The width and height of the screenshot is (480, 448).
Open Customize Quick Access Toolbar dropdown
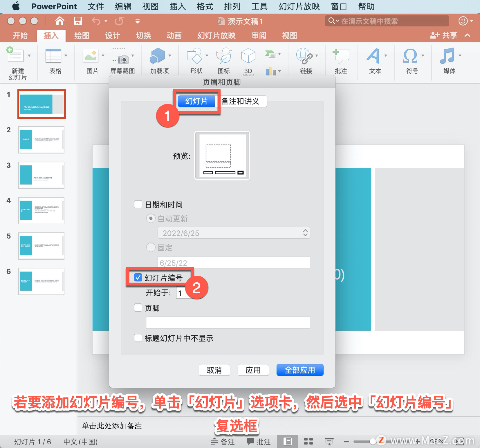(138, 21)
